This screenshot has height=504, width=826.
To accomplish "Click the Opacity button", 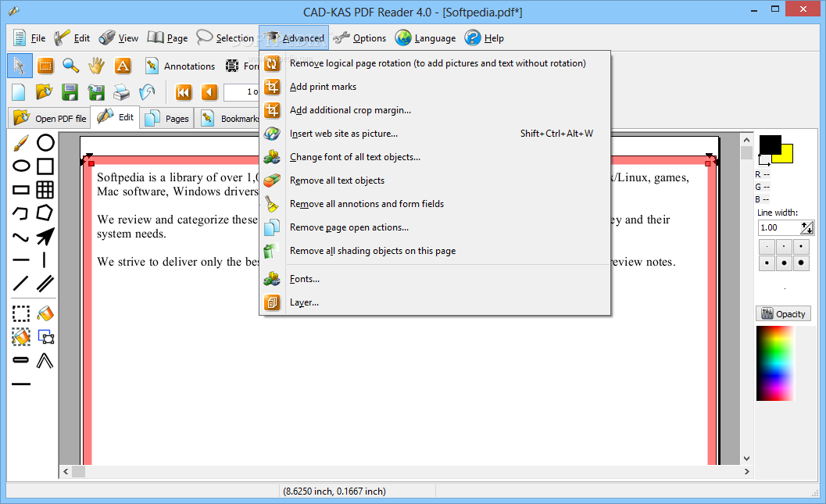I will pos(785,314).
